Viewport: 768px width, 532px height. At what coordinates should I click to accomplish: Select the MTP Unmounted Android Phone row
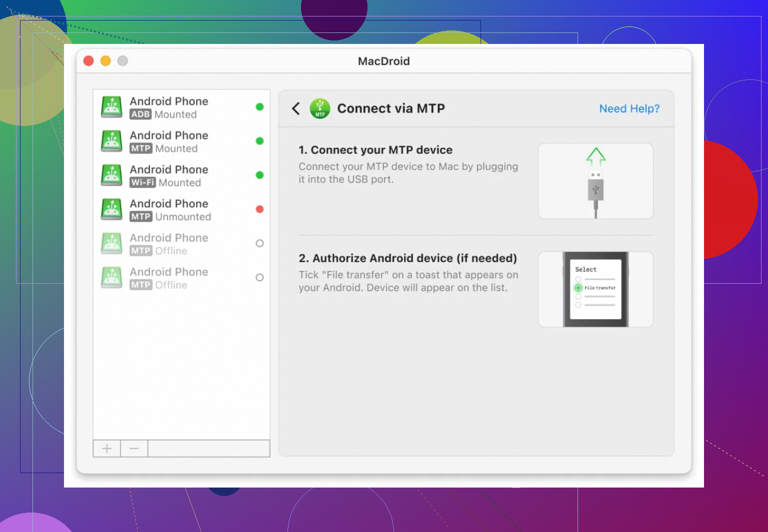pos(181,210)
